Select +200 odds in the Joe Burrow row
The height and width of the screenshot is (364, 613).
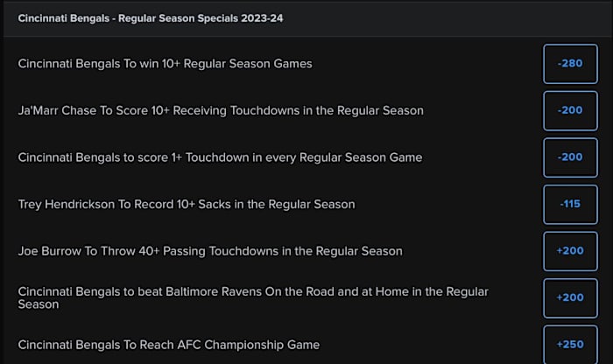tap(570, 251)
